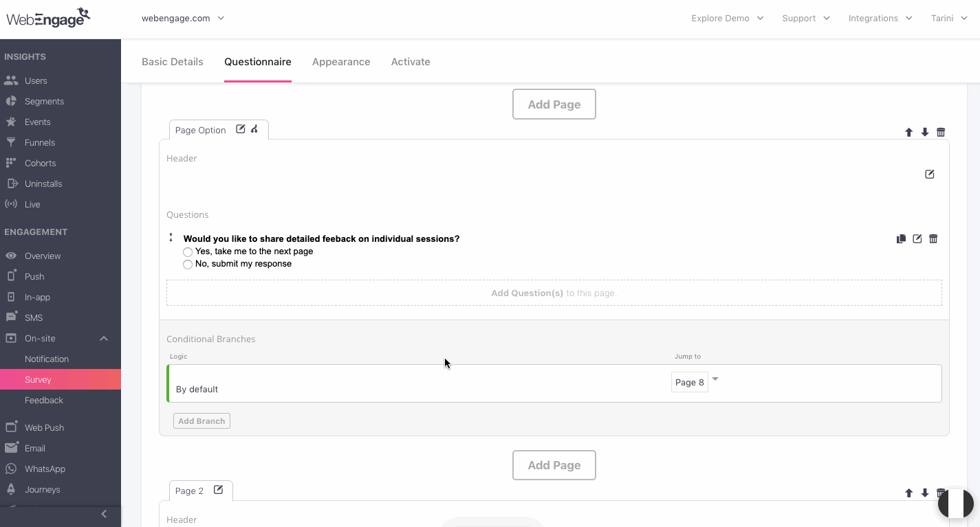
Task: Move Page Option page down
Action: [x=925, y=132]
